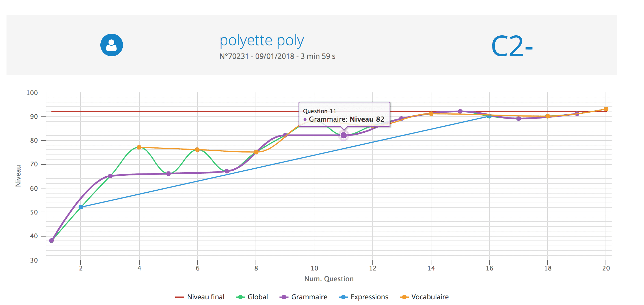Click the Grammaire point at question 3

[x=110, y=176]
